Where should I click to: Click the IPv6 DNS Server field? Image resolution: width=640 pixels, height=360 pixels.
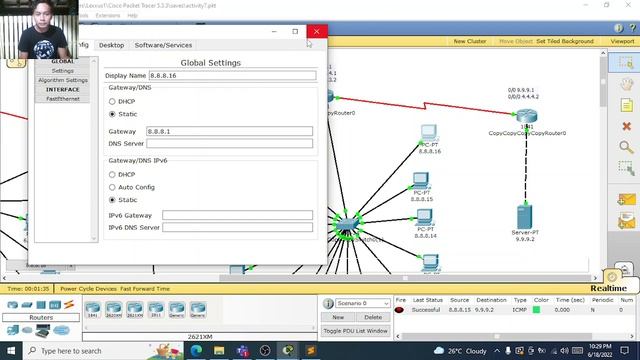click(238, 227)
